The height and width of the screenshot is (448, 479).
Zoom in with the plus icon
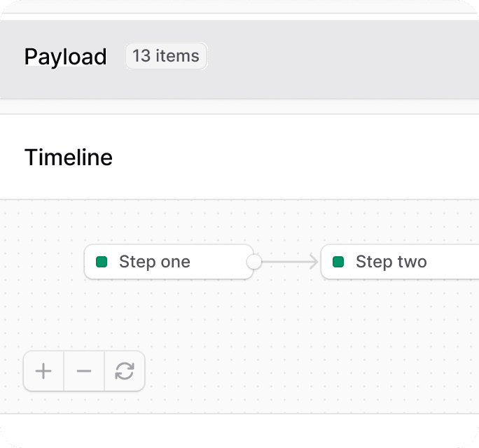coord(43,371)
